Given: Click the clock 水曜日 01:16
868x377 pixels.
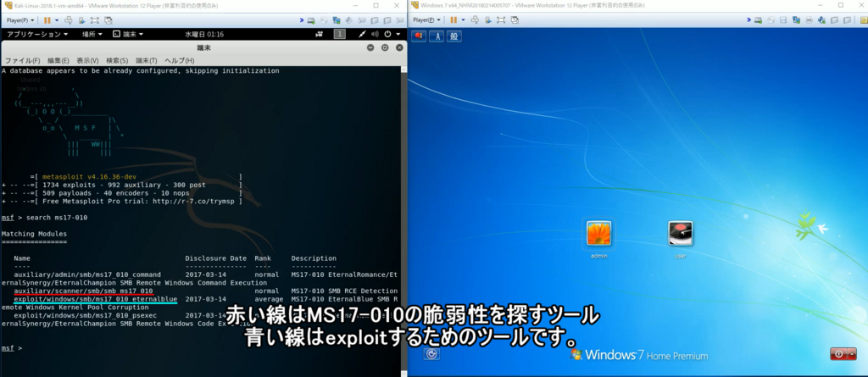Looking at the screenshot, I should (x=204, y=35).
